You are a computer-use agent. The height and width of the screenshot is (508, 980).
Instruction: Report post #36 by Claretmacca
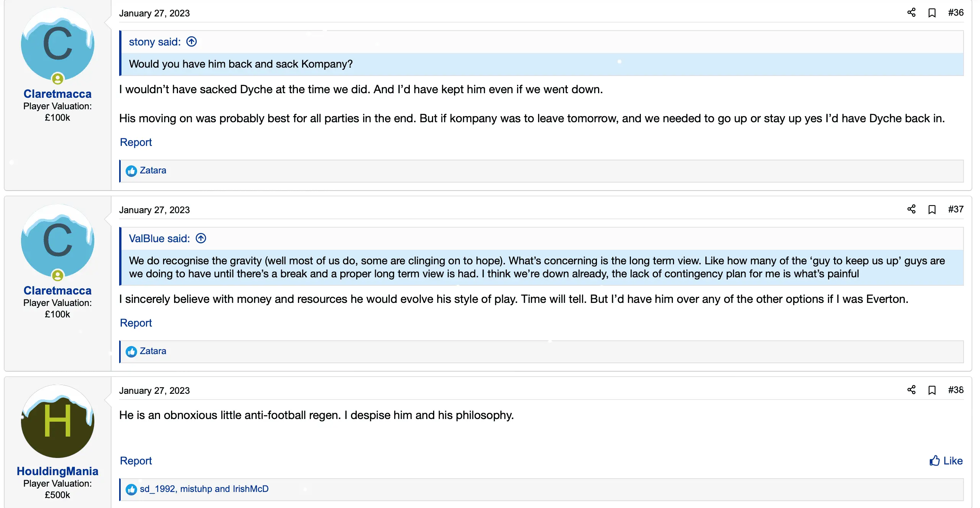[136, 142]
